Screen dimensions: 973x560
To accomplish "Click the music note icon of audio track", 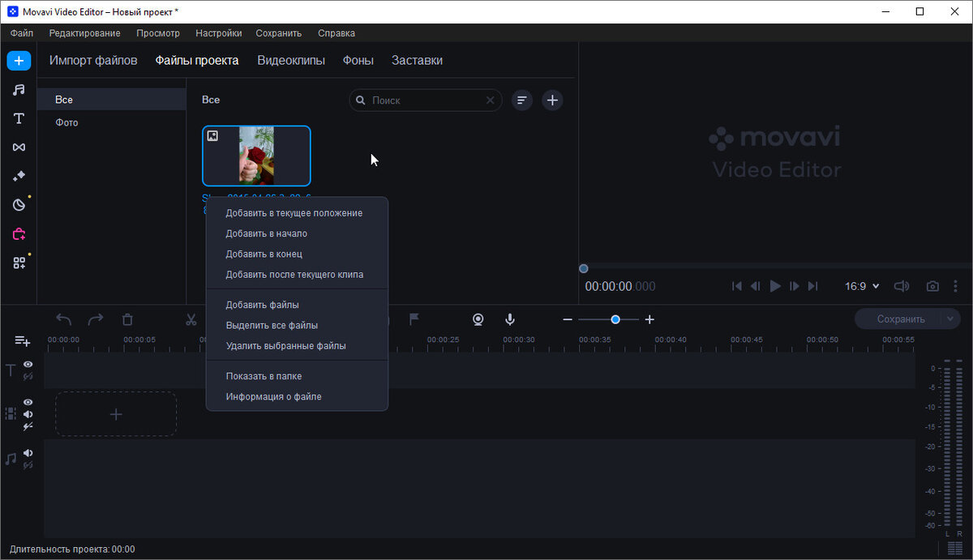I will click(x=11, y=459).
